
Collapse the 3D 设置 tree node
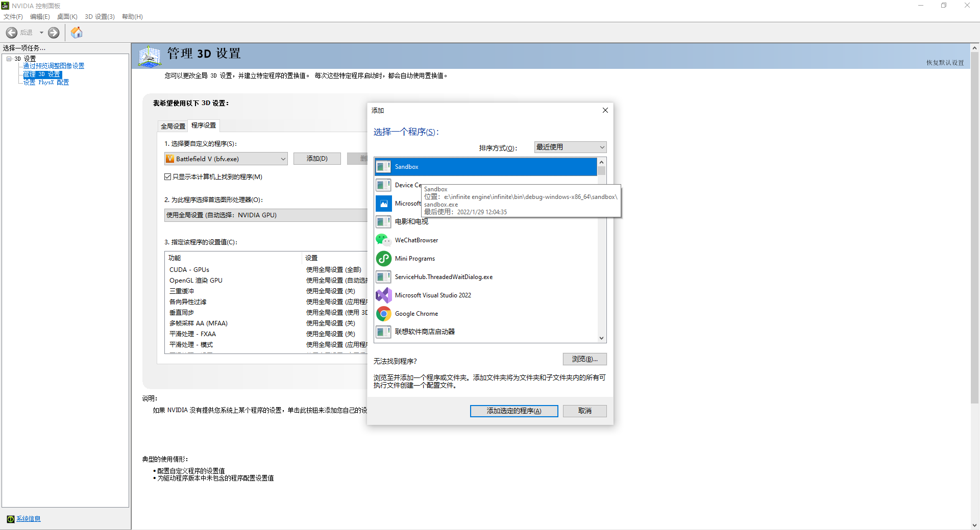pyautogui.click(x=9, y=59)
